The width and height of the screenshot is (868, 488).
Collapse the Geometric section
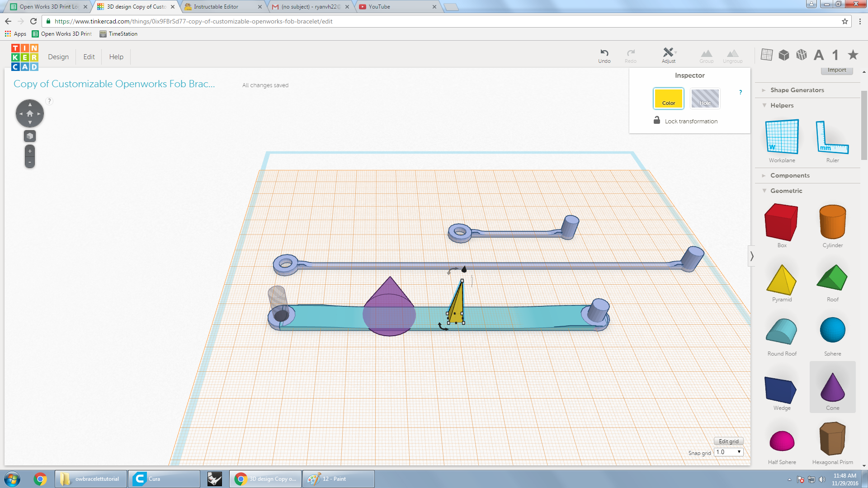point(786,191)
